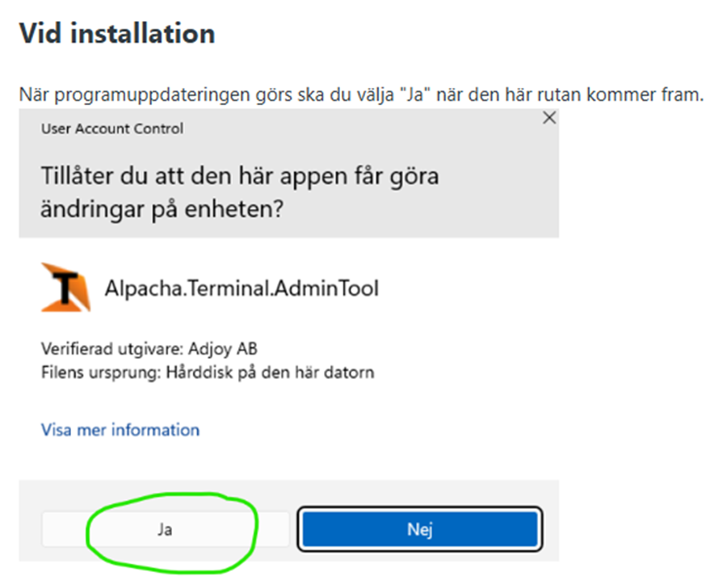The image size is (727, 588).
Task: Click the "ändringar på enheten?" line
Action: tap(162, 209)
